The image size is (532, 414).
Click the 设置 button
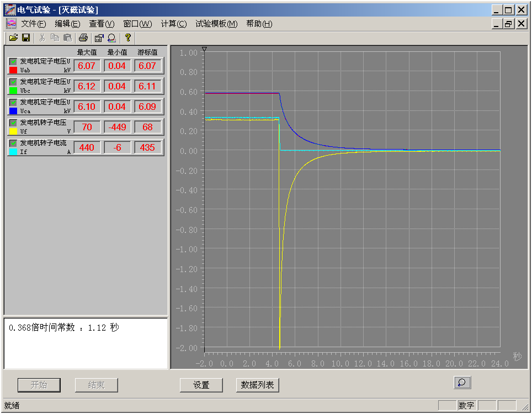pyautogui.click(x=201, y=385)
